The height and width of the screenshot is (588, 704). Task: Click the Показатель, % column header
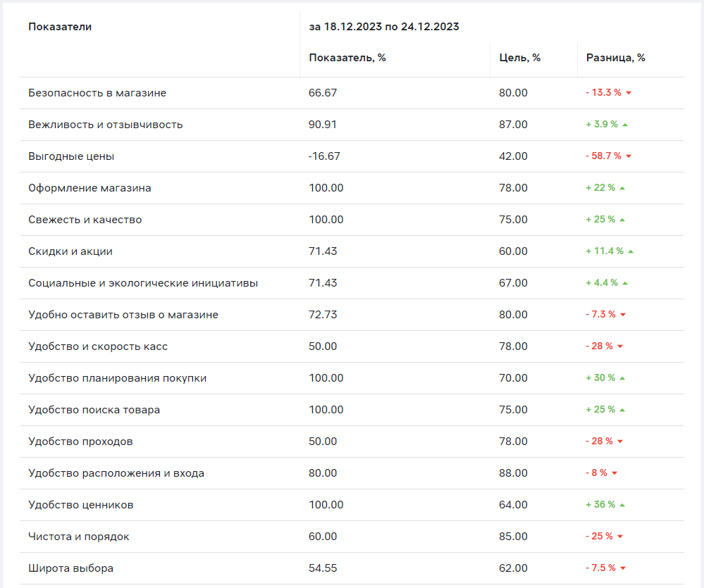(347, 58)
